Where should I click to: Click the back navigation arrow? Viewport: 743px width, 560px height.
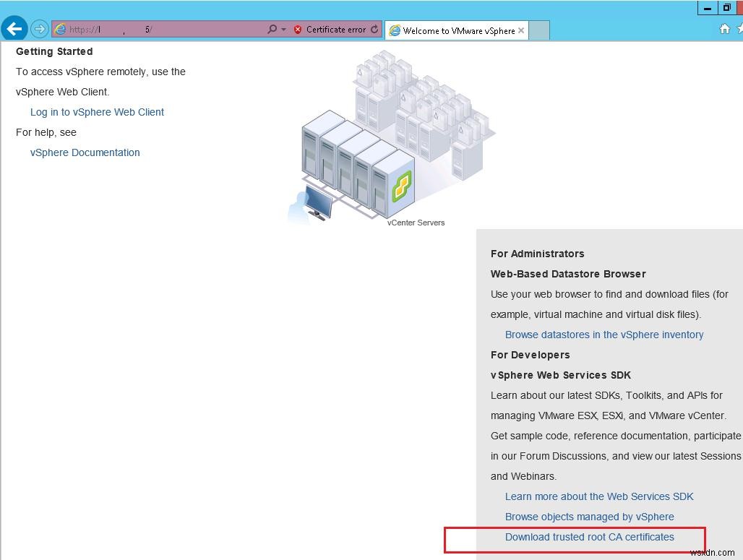(14, 29)
